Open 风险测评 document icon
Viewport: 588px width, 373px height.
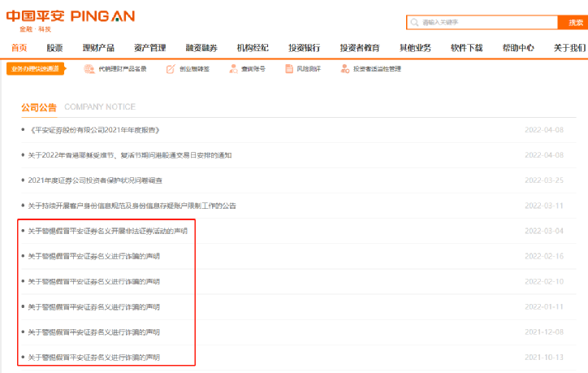click(289, 69)
